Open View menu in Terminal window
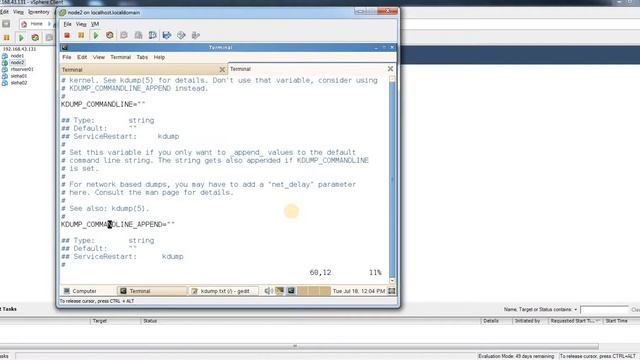The width and height of the screenshot is (640, 360). pyautogui.click(x=99, y=57)
